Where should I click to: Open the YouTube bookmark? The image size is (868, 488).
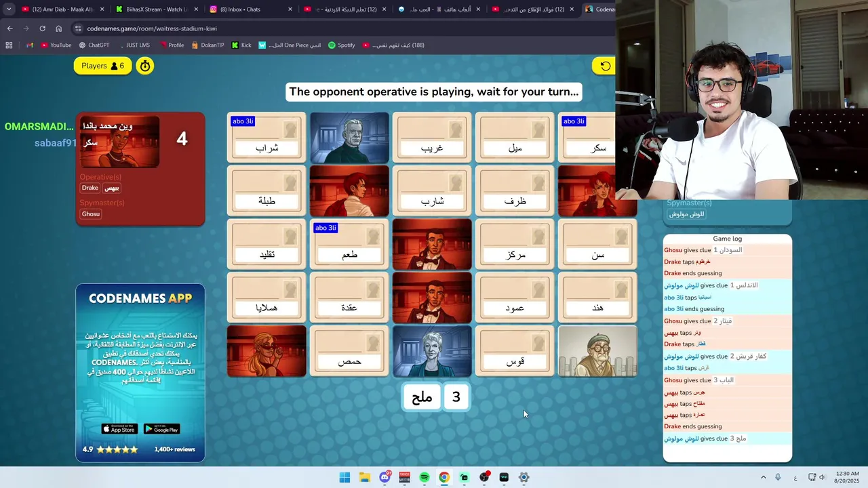point(56,45)
